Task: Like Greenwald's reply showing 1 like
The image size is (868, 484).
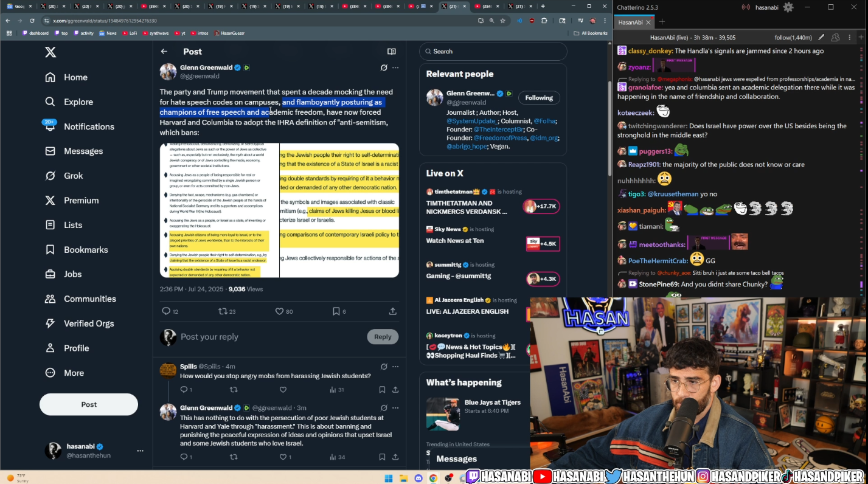Action: pyautogui.click(x=285, y=457)
